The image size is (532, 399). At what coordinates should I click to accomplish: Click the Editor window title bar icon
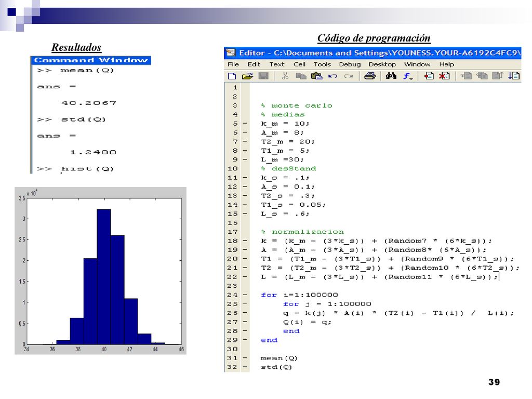(231, 52)
